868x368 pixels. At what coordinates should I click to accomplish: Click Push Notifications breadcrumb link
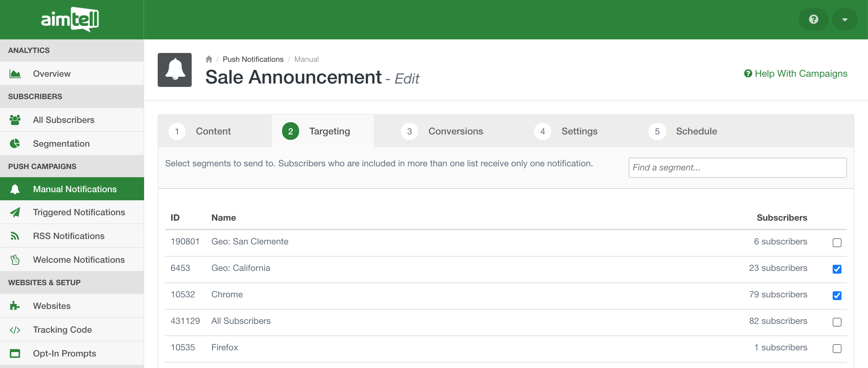pos(253,59)
